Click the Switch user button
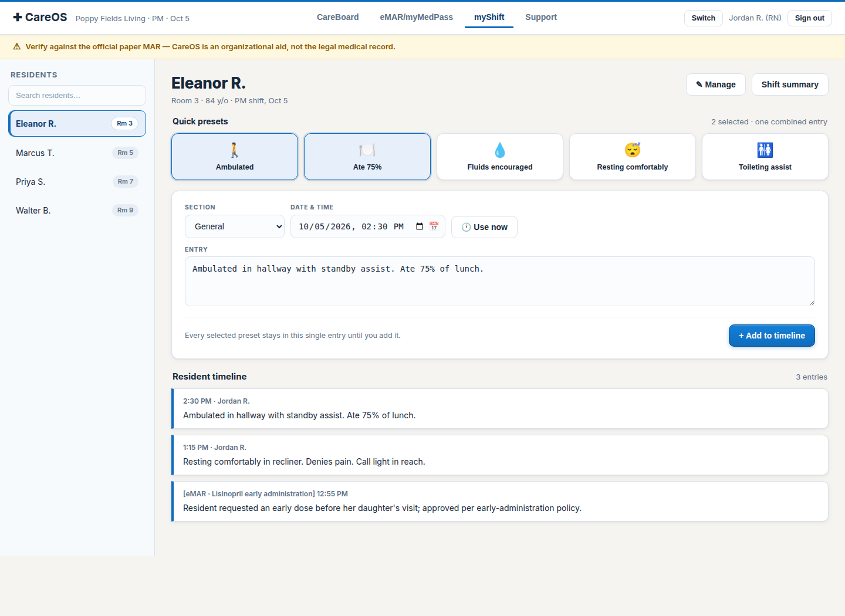845x616 pixels. tap(704, 18)
